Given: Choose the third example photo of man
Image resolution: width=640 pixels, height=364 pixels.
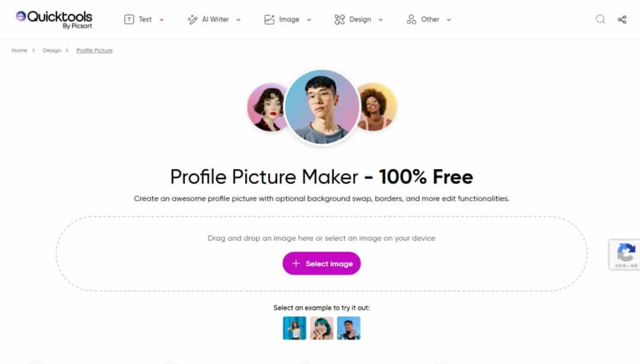Looking at the screenshot, I should coord(349,328).
